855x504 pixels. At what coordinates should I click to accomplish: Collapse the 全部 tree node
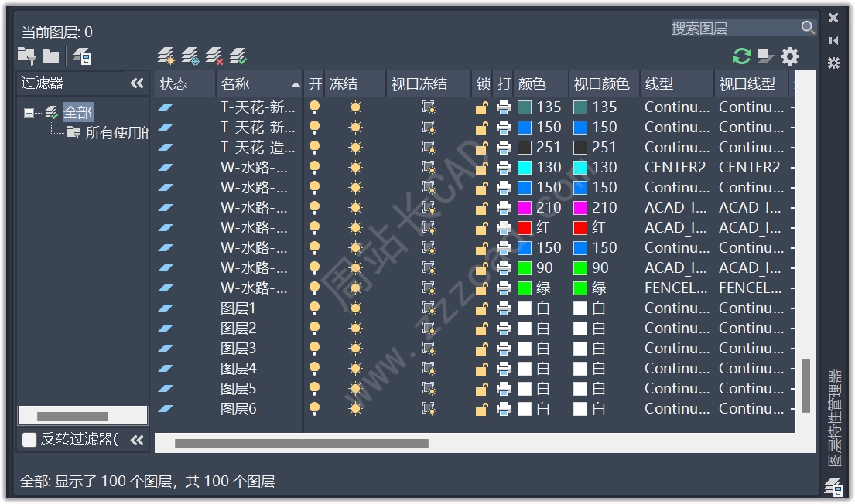coord(29,113)
